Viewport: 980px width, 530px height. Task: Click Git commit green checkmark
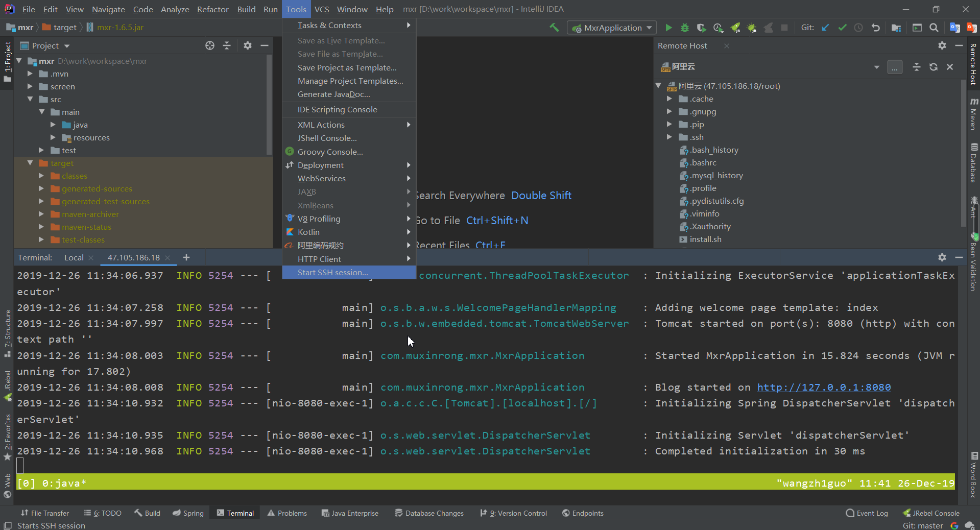pyautogui.click(x=842, y=28)
